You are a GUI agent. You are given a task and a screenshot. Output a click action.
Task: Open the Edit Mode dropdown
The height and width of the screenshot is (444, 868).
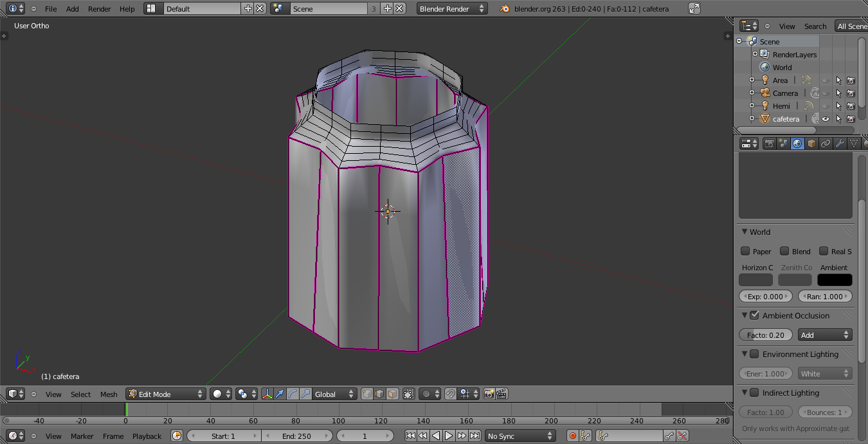click(x=166, y=394)
